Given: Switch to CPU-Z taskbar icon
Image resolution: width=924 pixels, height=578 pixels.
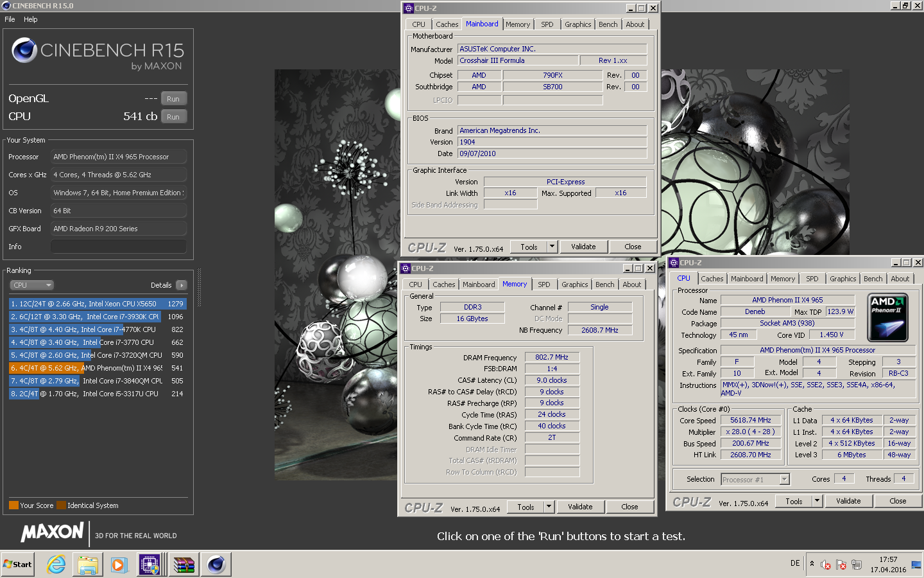Looking at the screenshot, I should click(x=150, y=565).
